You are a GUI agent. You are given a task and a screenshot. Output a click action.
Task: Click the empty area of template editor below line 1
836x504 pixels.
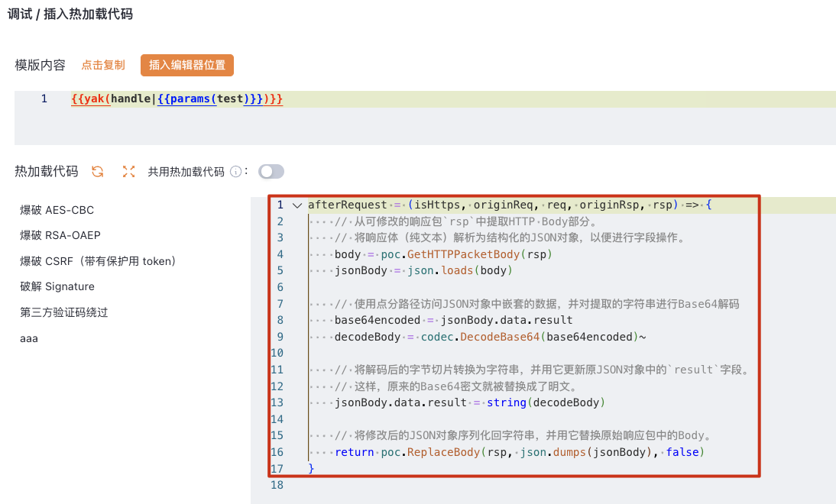(425, 126)
